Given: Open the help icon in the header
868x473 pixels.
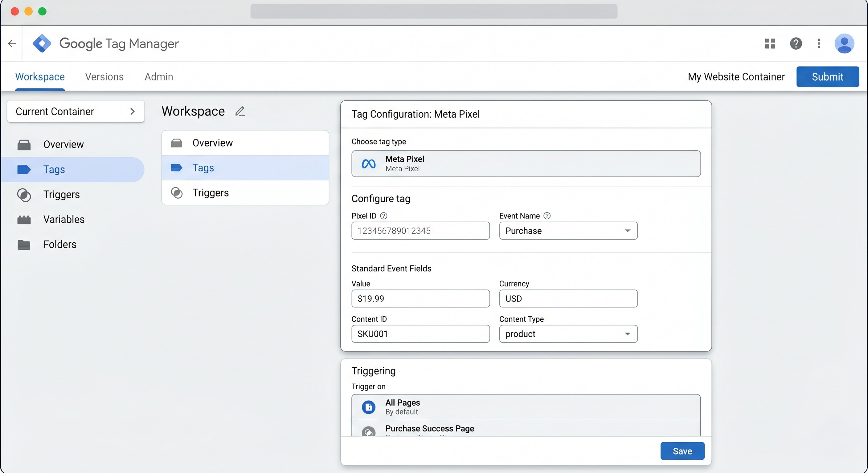Looking at the screenshot, I should [x=796, y=43].
